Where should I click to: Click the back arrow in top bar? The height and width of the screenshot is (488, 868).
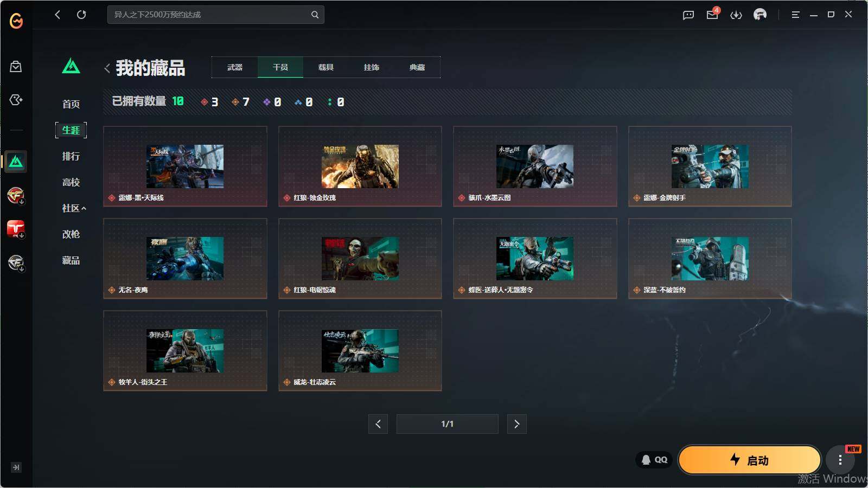[x=58, y=15]
